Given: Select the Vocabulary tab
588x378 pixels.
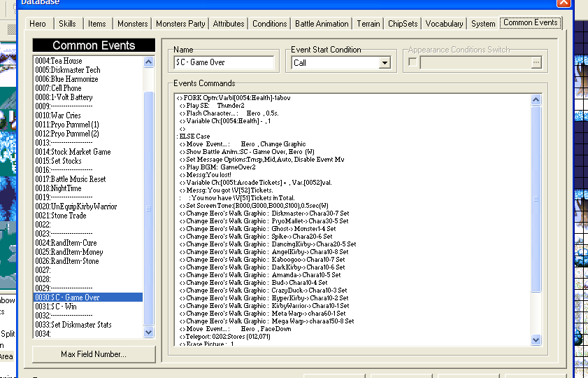Looking at the screenshot, I should point(444,24).
